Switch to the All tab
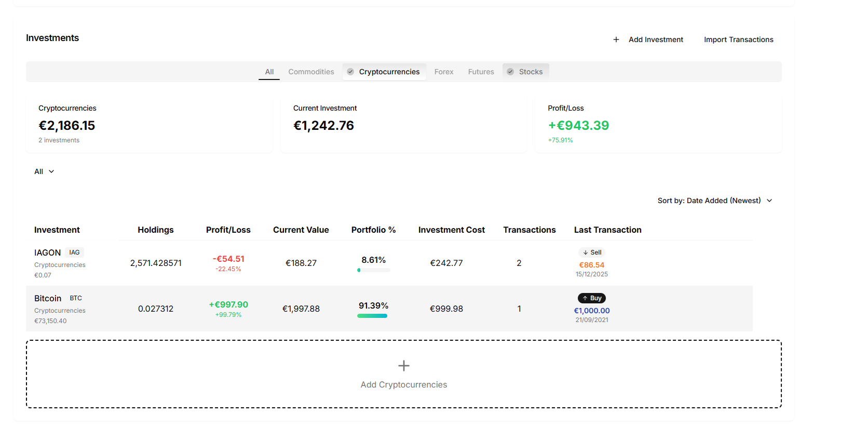The height and width of the screenshot is (427, 868). pos(269,72)
